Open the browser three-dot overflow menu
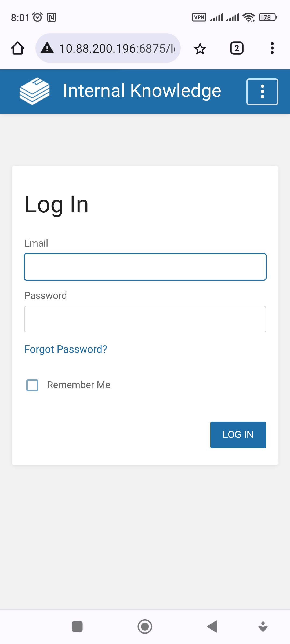Image resolution: width=290 pixels, height=644 pixels. point(272,48)
